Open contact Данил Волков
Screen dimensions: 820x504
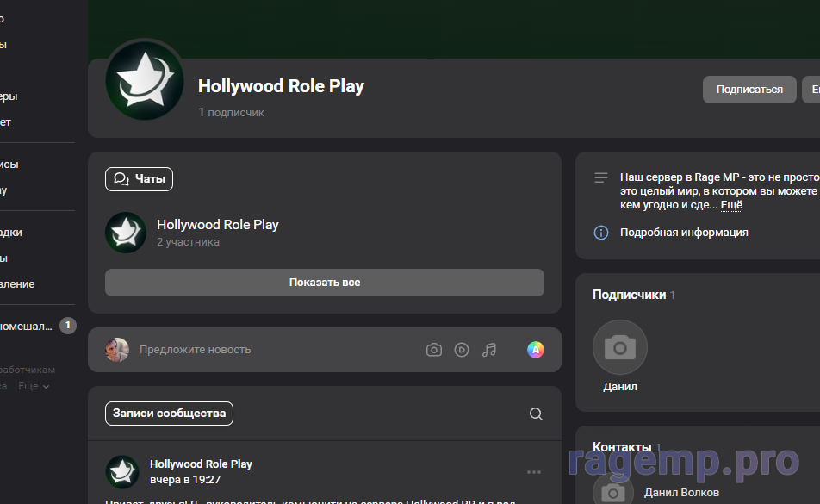681,493
